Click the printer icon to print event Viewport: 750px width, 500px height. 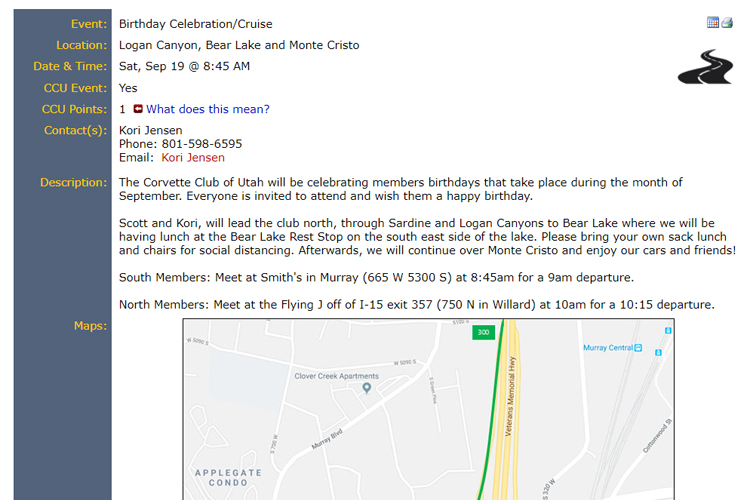pyautogui.click(x=727, y=22)
